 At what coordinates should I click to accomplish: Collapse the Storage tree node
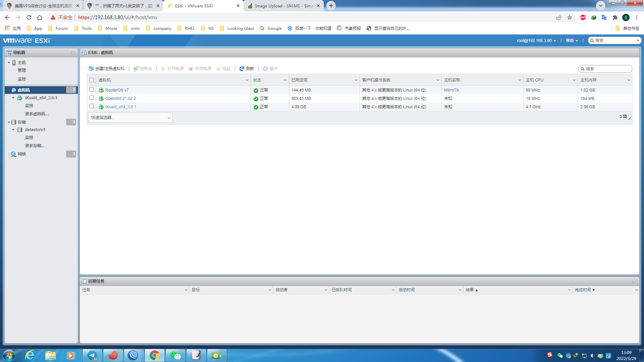click(9, 122)
